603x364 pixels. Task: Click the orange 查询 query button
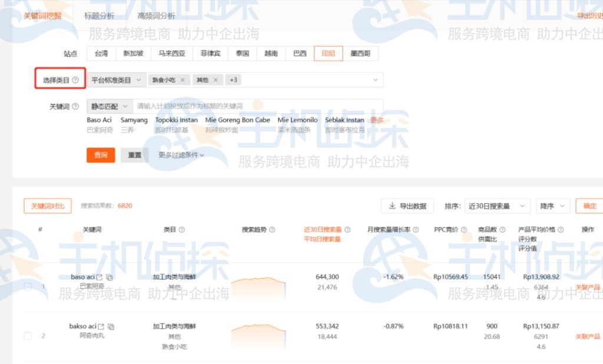[x=100, y=155]
